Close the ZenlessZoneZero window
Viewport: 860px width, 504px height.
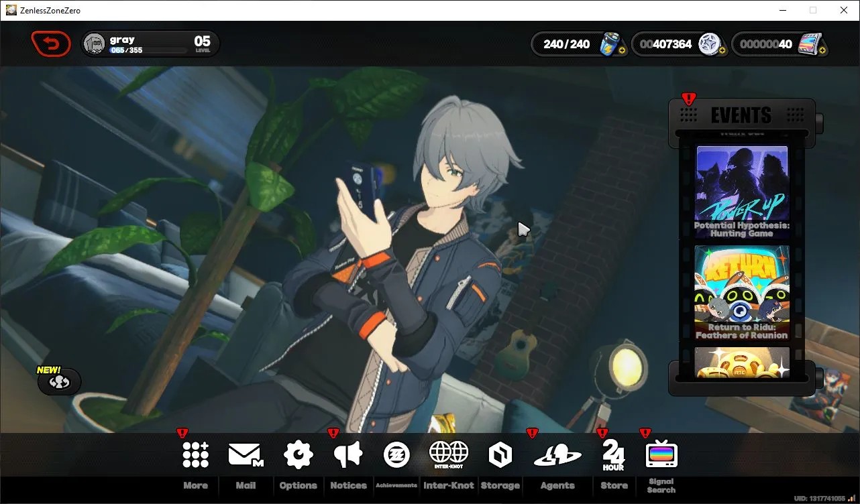point(844,10)
